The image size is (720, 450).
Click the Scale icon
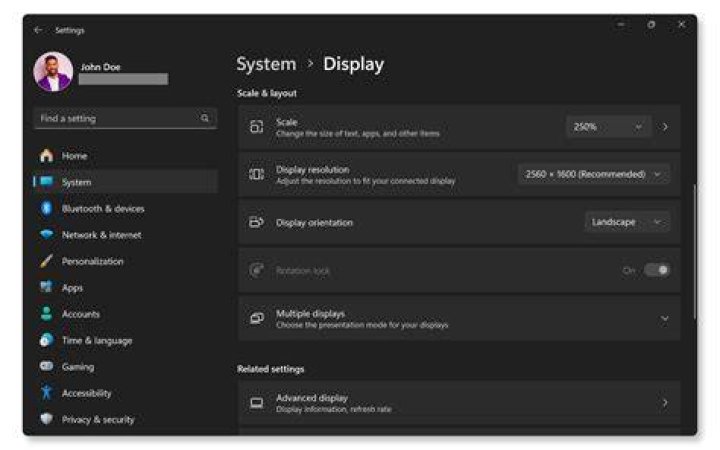point(257,127)
